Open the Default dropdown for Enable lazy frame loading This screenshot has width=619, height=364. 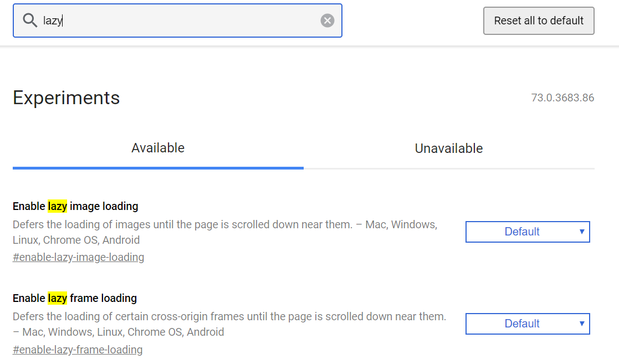tap(527, 324)
